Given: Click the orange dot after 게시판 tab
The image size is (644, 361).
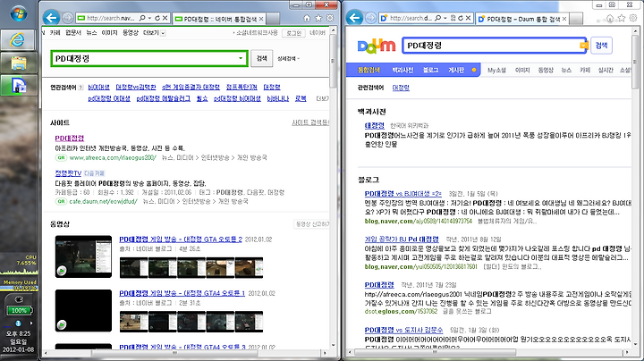Looking at the screenshot, I should coord(474,71).
